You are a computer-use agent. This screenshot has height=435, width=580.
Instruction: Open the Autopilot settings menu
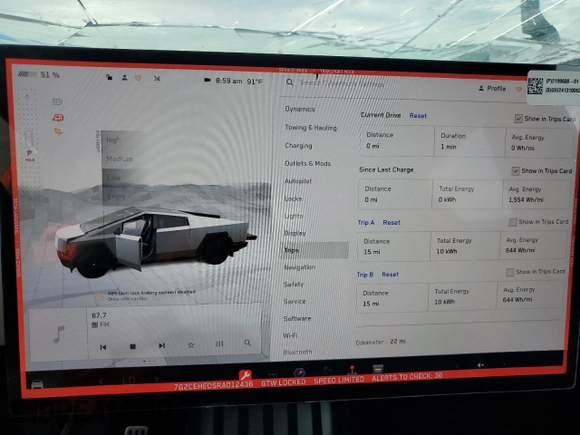pyautogui.click(x=298, y=181)
